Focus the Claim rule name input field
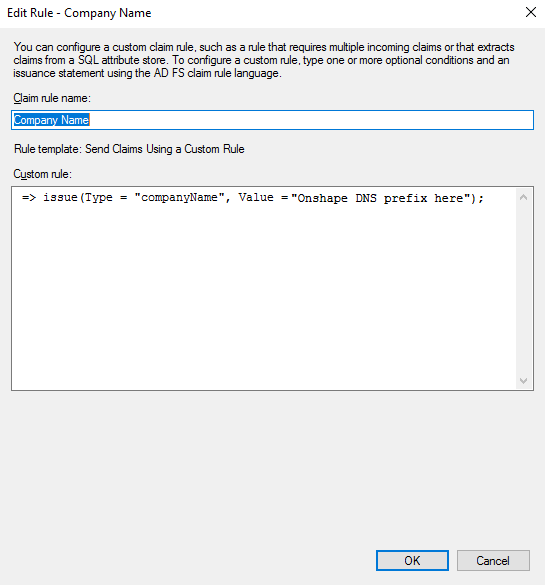Screen dimensions: 545x585 (272, 120)
